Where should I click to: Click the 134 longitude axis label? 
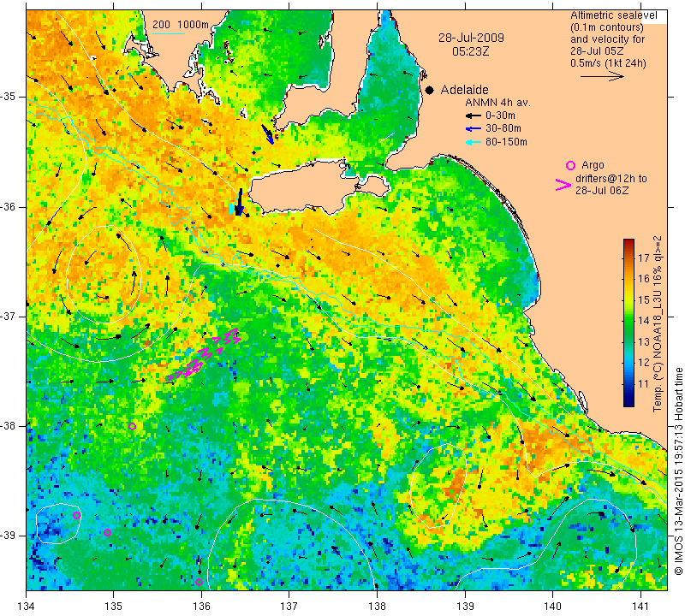click(27, 606)
